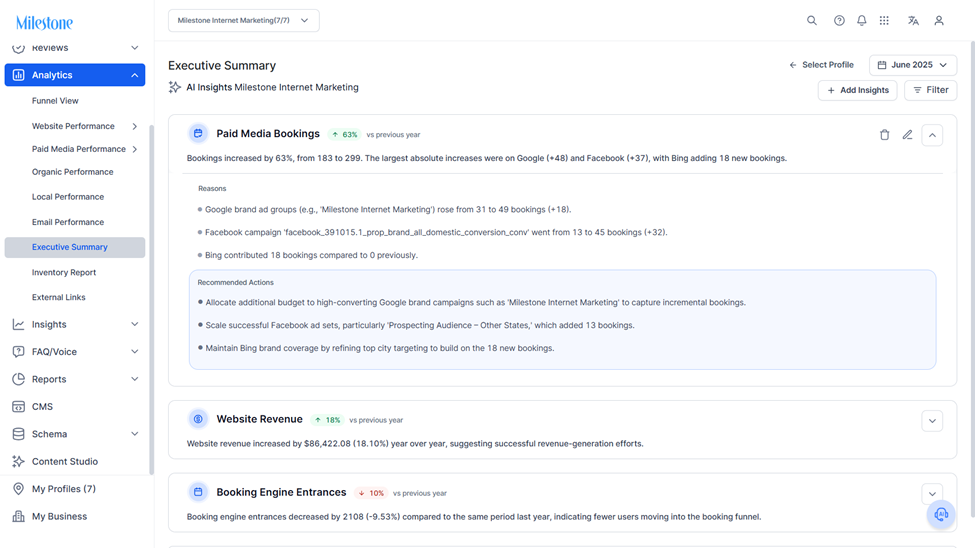Click Select Profile back link
Viewport: 975px width, 548px height.
tap(821, 65)
